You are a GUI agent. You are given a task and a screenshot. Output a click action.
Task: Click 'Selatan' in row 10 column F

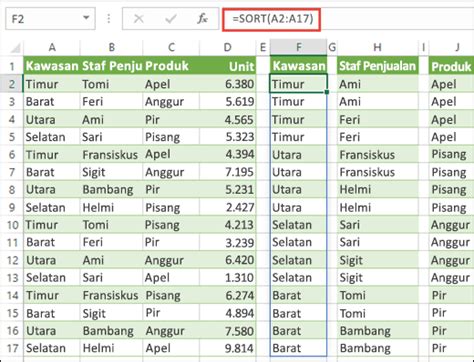pos(298,225)
